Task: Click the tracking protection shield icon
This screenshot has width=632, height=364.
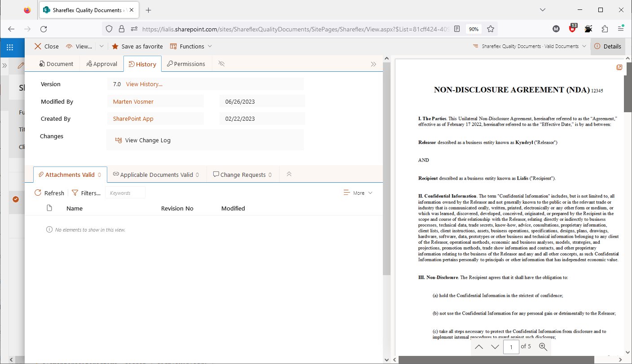Action: (x=109, y=29)
